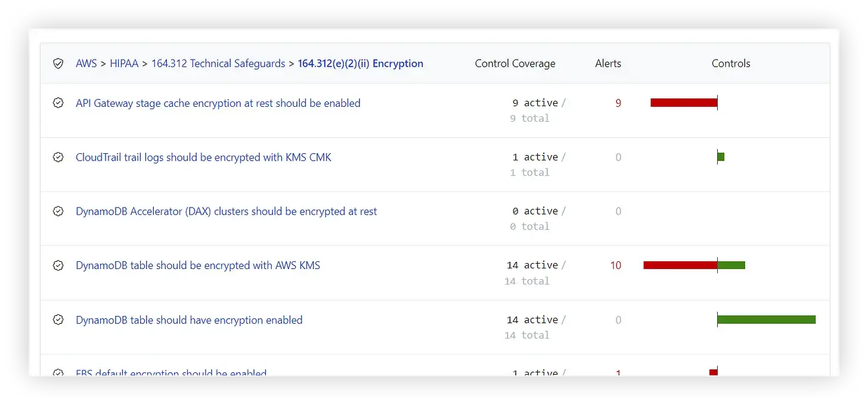
Task: Open DynamoDB table encrypted with AWS KMS
Action: (x=198, y=265)
